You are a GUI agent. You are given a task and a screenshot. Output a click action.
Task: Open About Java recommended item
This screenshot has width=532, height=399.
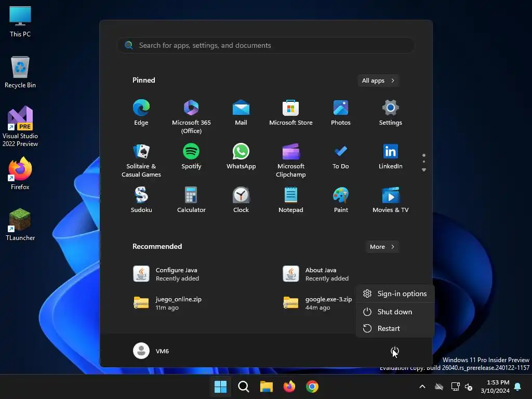point(315,274)
